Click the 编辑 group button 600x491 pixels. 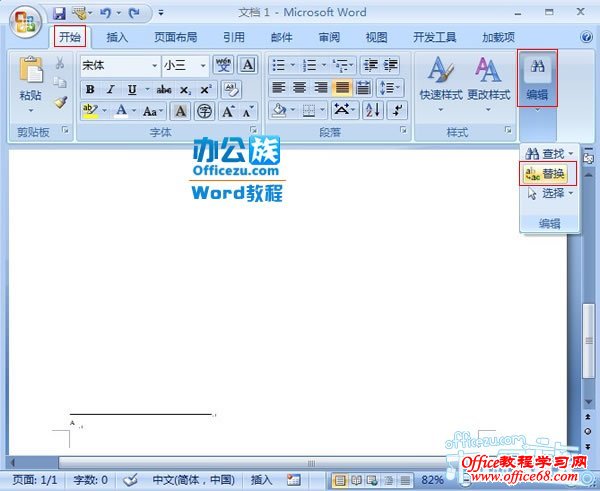tap(537, 78)
